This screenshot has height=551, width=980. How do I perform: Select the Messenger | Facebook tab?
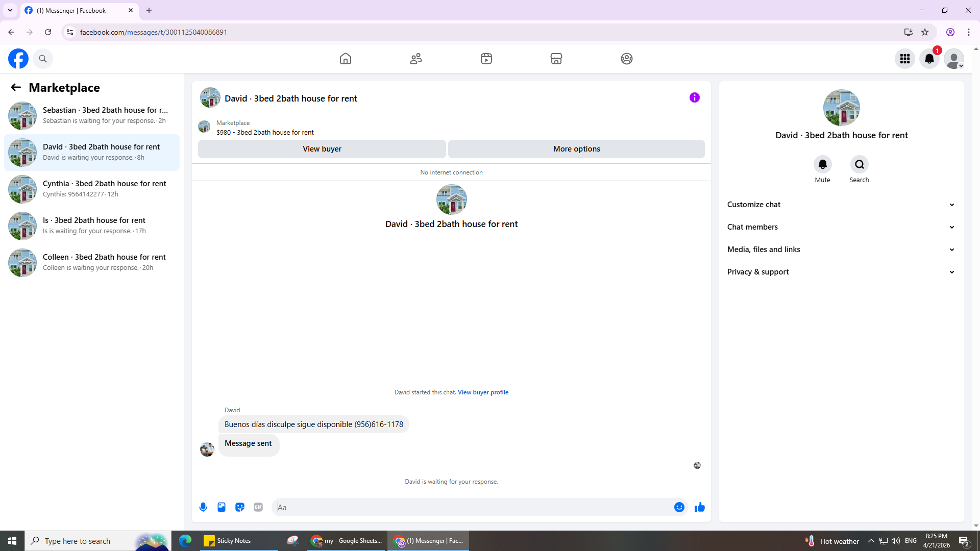click(79, 10)
